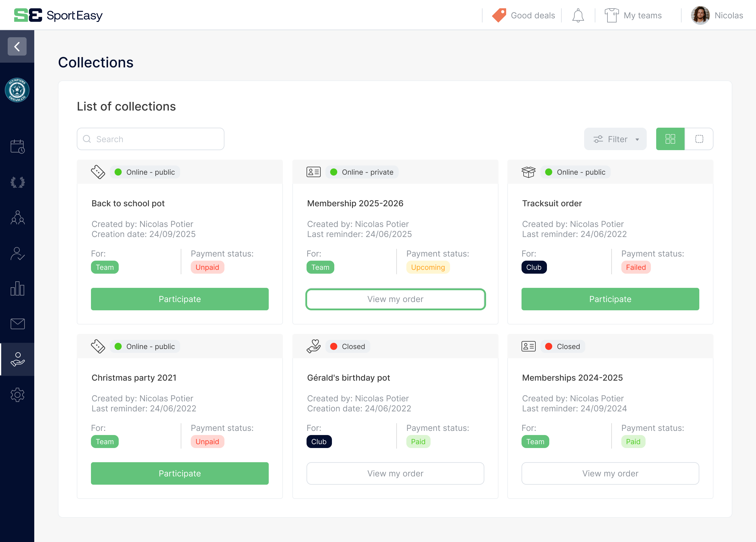Open the laurel wreath championships icon
756x542 pixels.
coord(17,182)
